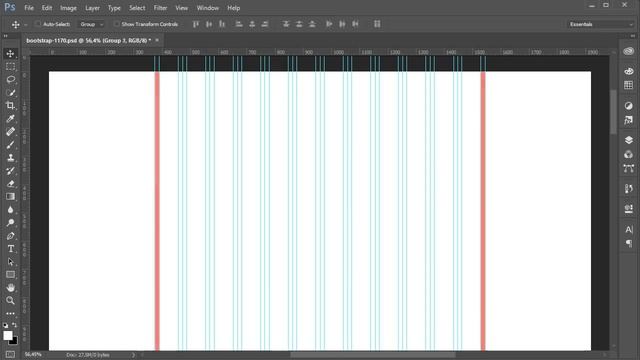This screenshot has width=640, height=360.
Task: Select the Lasso tool
Action: [11, 80]
